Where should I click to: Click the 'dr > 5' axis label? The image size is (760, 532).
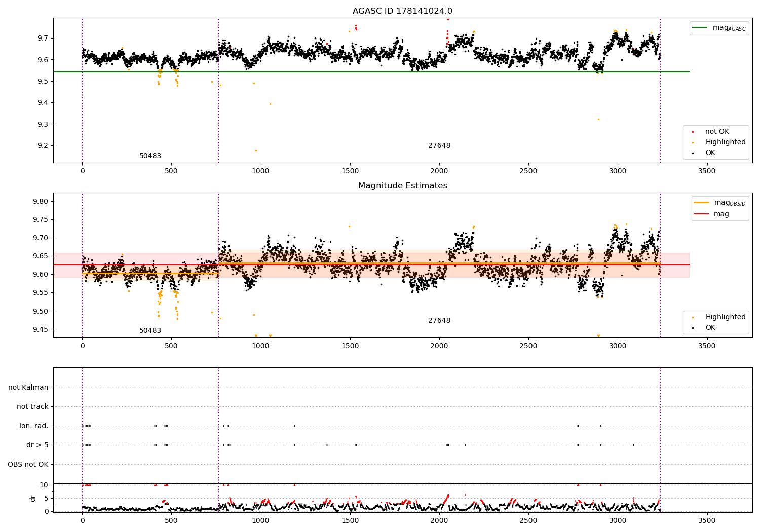pos(37,445)
